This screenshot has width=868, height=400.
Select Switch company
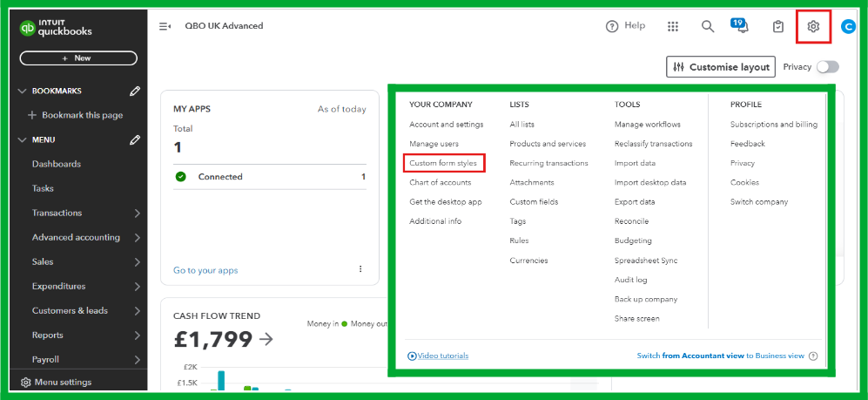click(x=759, y=202)
